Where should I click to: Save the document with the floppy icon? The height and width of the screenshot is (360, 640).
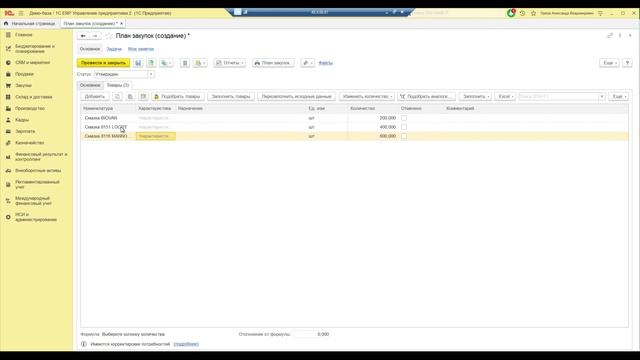click(x=138, y=63)
